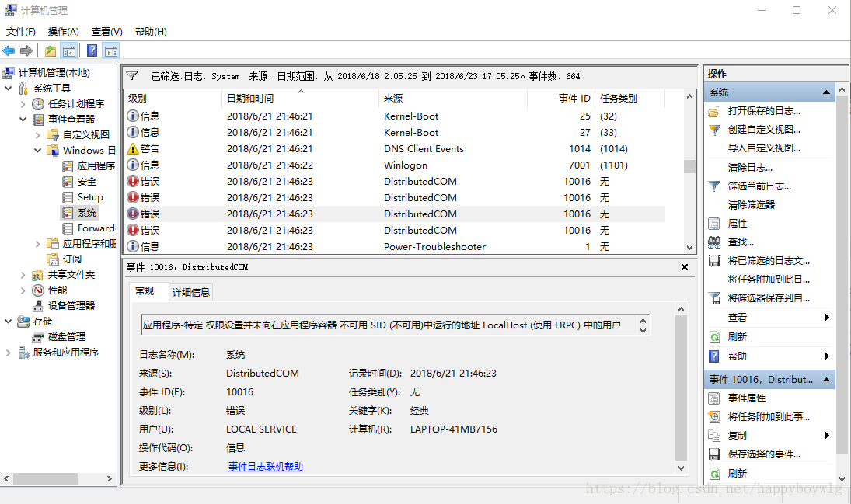Click 打开保存的日志 action

(x=764, y=111)
